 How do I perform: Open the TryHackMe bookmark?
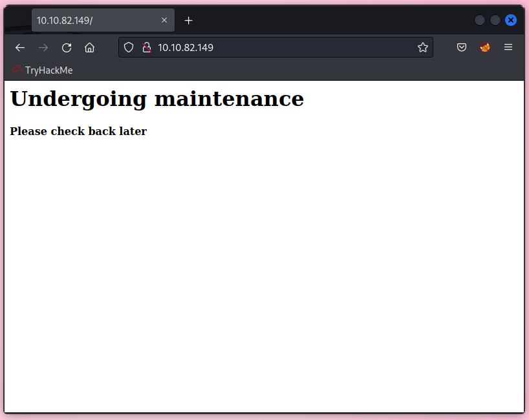click(x=43, y=70)
